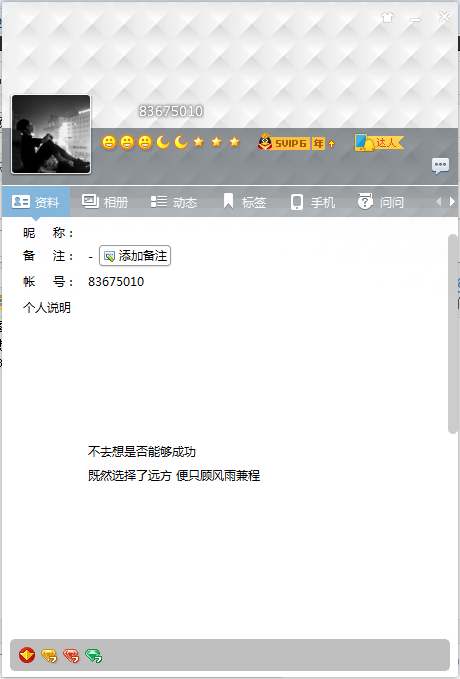Click the vertical scrollbar in the profile panel
The height and width of the screenshot is (679, 460).
click(x=453, y=333)
